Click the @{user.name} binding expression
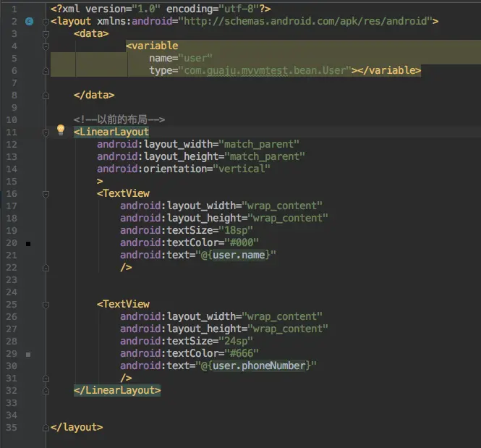481x448 pixels. point(235,255)
